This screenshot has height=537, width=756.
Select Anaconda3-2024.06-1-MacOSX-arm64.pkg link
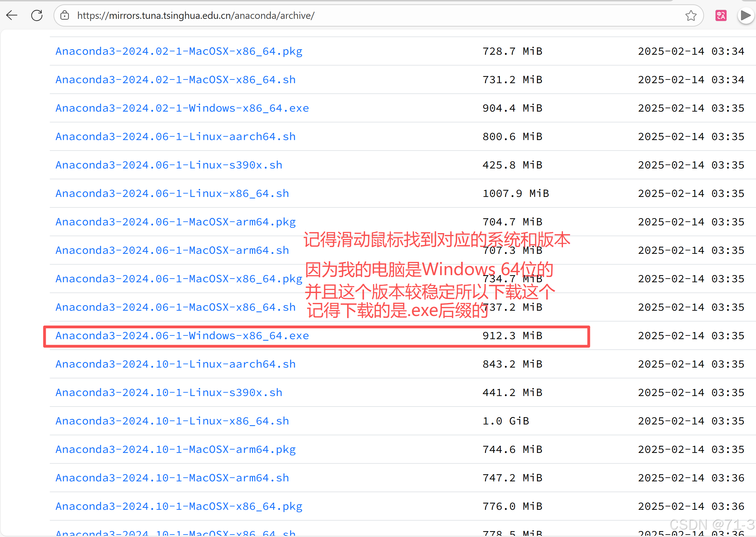pos(176,222)
